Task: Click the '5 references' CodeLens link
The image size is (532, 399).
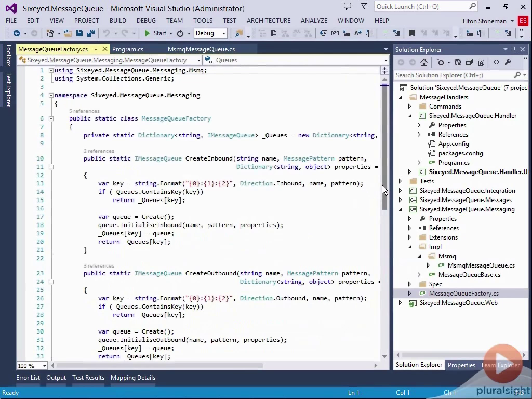Action: [x=84, y=111]
